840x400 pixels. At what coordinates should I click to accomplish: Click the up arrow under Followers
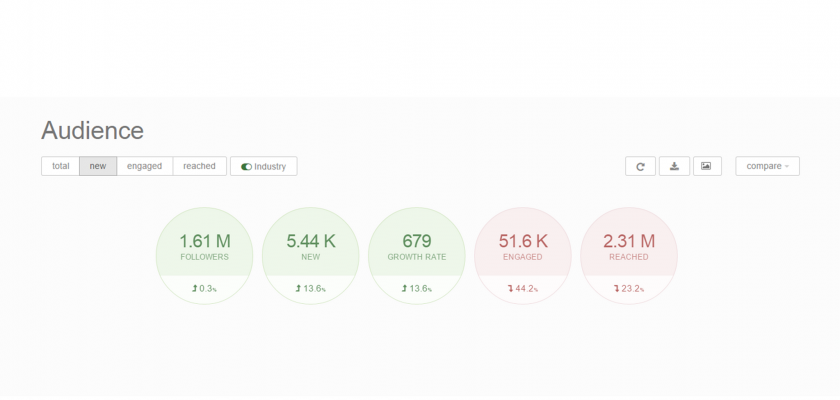[195, 288]
